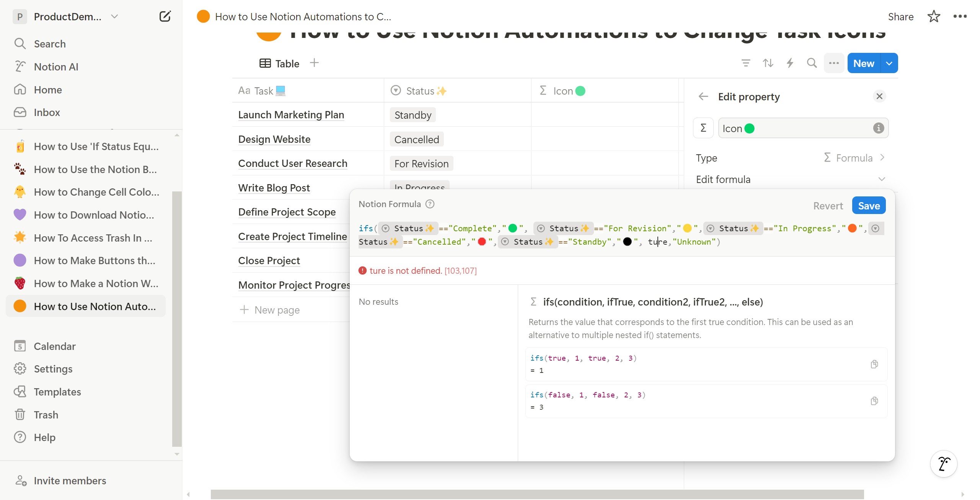The image size is (980, 500).
Task: Open Trash from sidebar
Action: (x=46, y=415)
